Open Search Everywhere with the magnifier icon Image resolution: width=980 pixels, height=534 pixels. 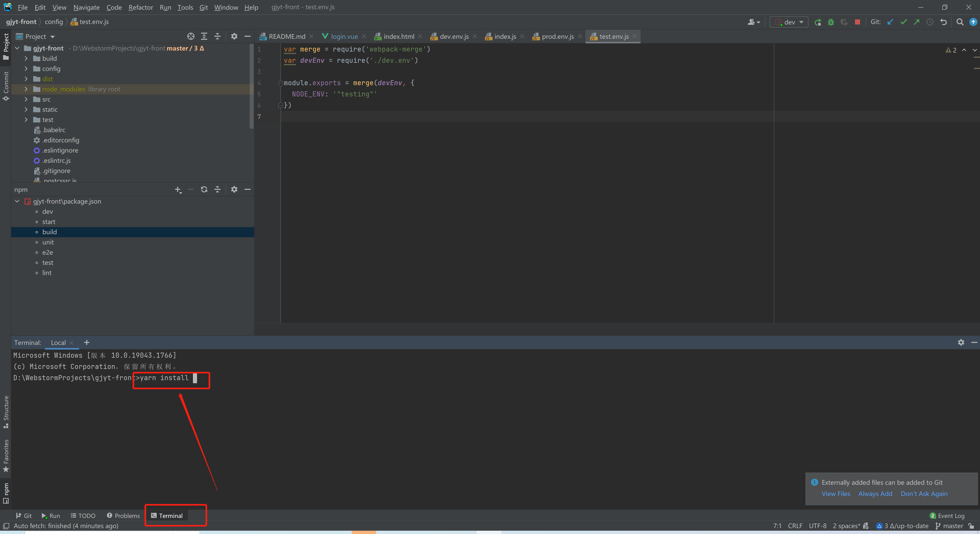(x=960, y=22)
